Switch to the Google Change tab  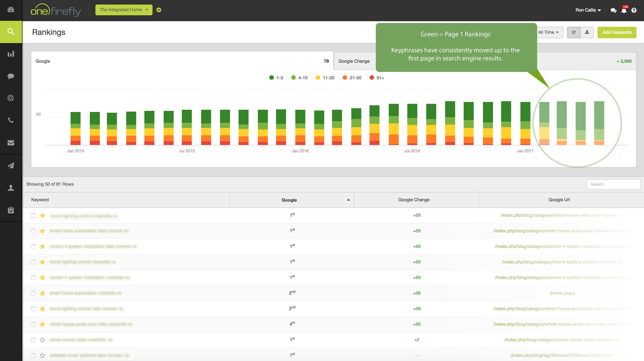pyautogui.click(x=354, y=61)
